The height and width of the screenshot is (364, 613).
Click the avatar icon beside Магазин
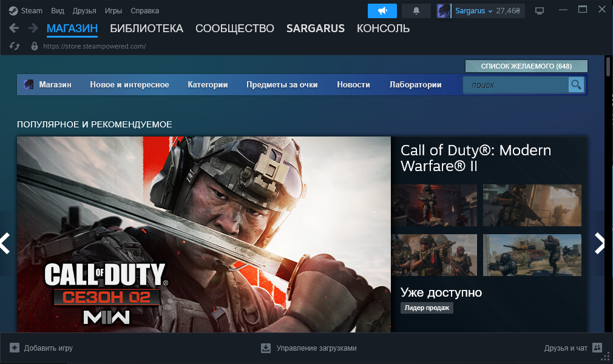(x=29, y=84)
